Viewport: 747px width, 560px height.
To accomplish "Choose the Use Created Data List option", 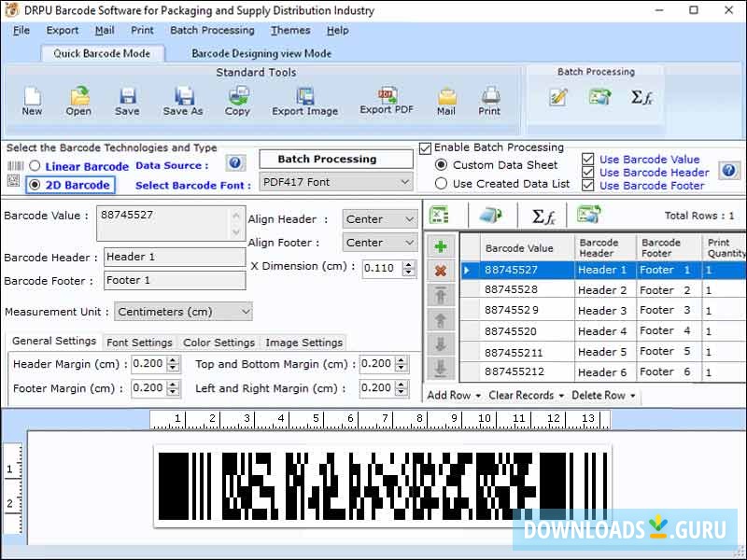I will 441,184.
